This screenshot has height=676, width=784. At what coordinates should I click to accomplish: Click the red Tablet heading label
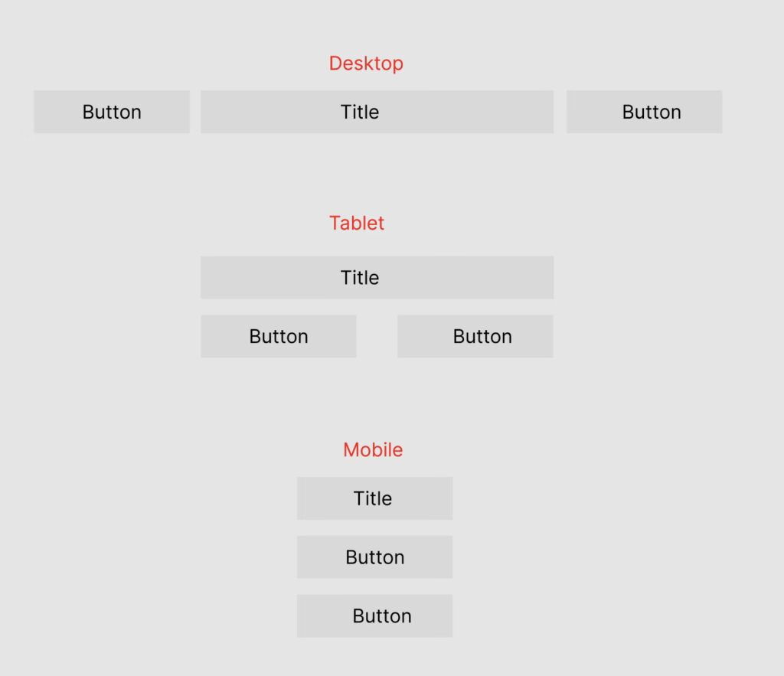[357, 224]
